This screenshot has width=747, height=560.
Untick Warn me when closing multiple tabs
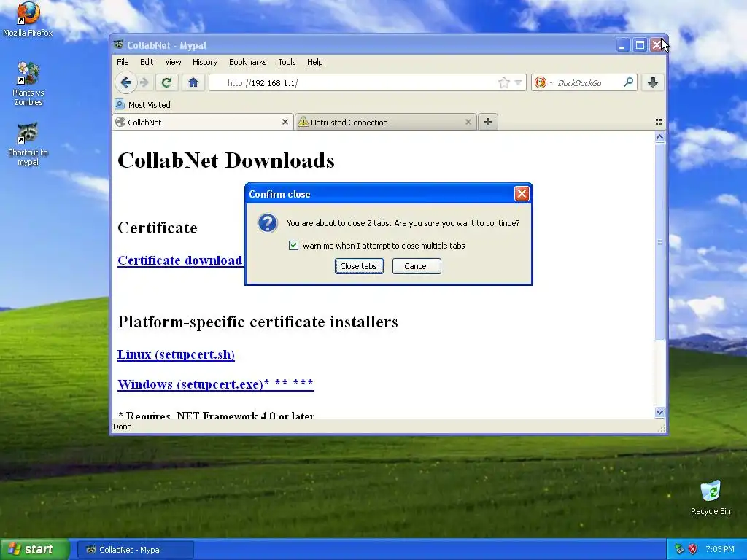(293, 246)
